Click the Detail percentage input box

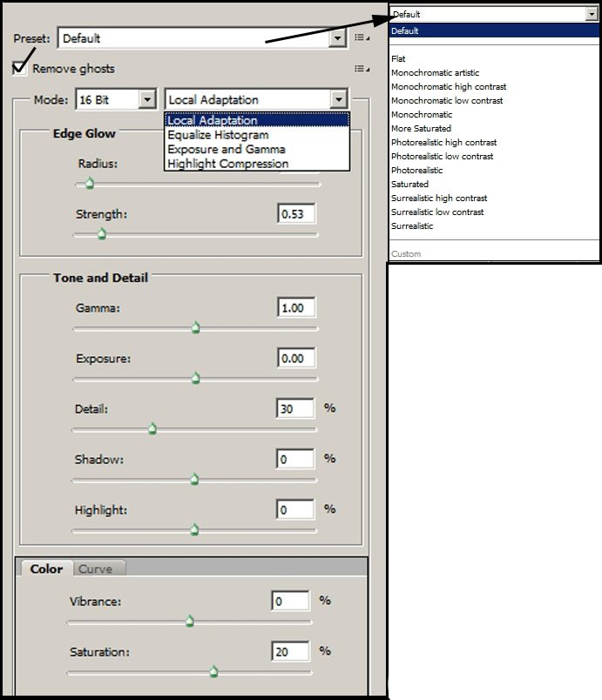pyautogui.click(x=295, y=408)
